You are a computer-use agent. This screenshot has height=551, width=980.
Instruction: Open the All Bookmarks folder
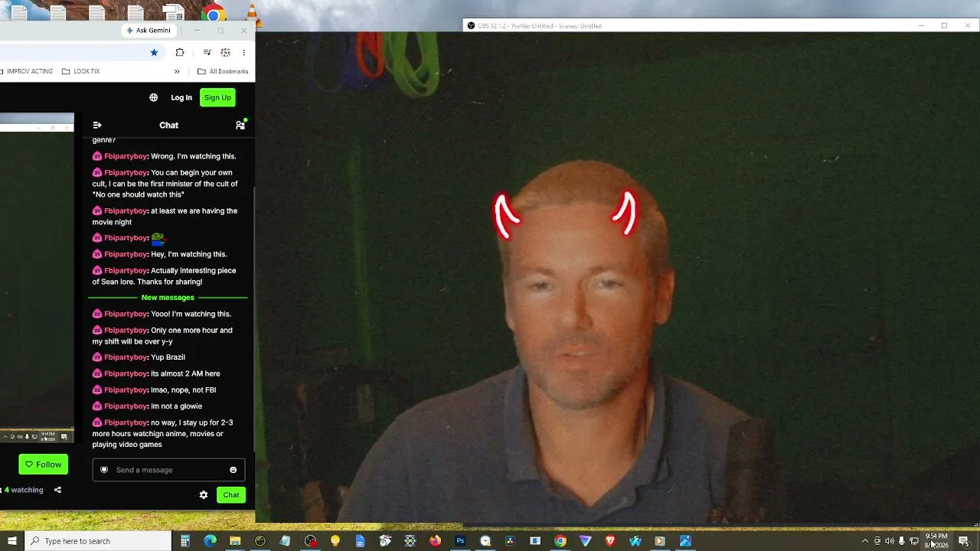(x=223, y=71)
